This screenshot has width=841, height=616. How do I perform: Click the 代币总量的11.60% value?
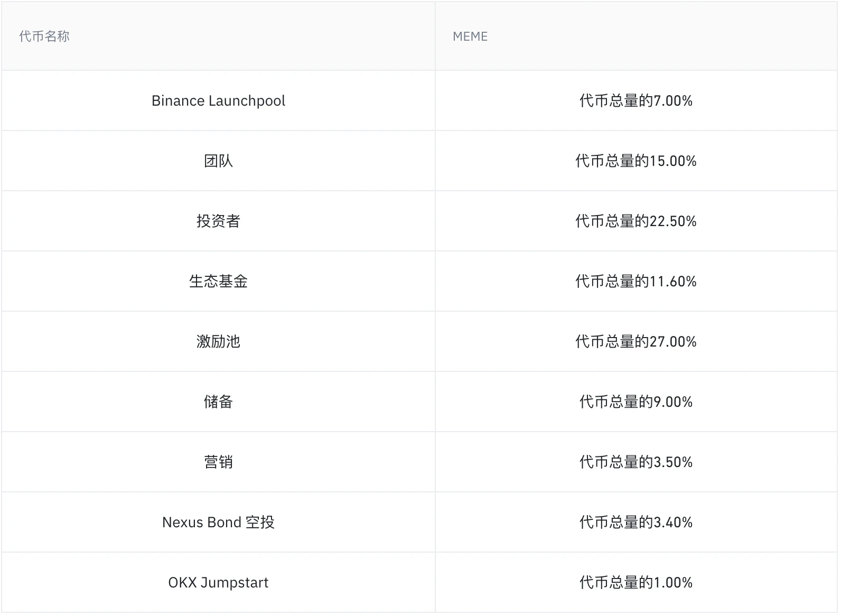(x=636, y=282)
